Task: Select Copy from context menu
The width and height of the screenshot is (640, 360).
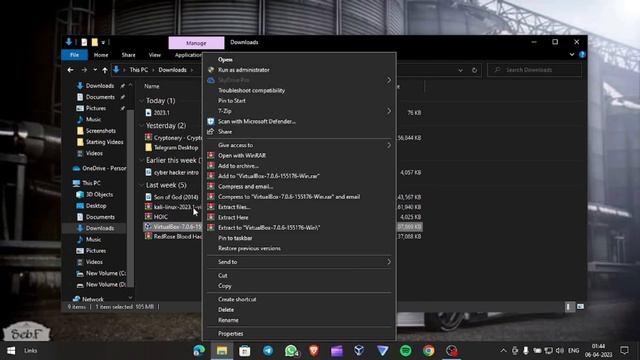Action: pyautogui.click(x=224, y=286)
